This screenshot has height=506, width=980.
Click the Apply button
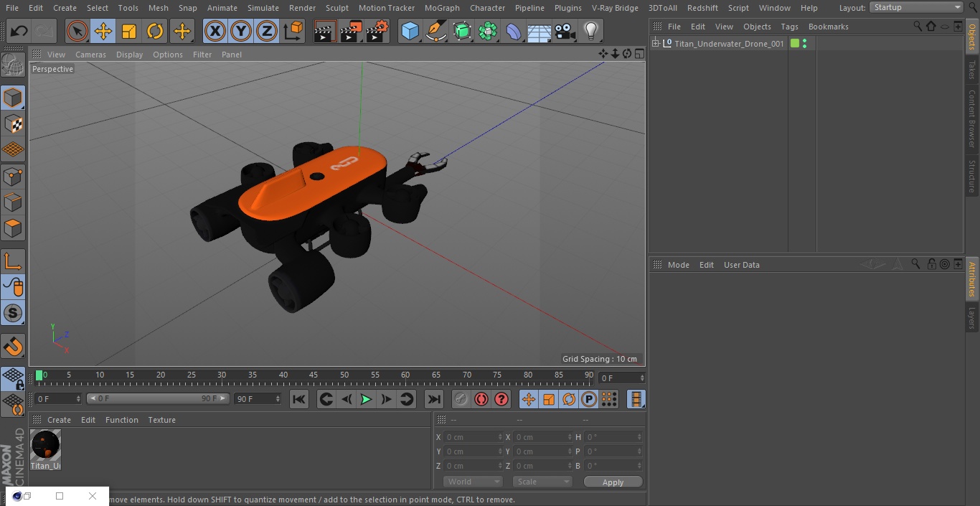[613, 482]
